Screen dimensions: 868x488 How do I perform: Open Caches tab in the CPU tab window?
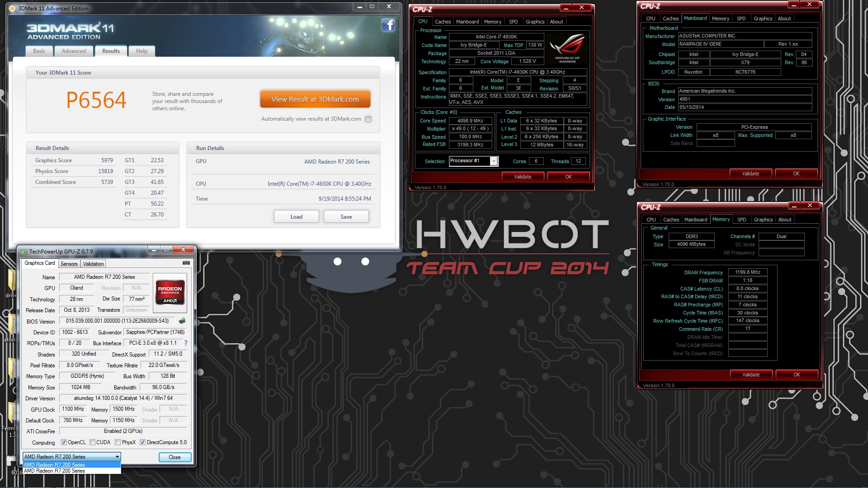[443, 22]
